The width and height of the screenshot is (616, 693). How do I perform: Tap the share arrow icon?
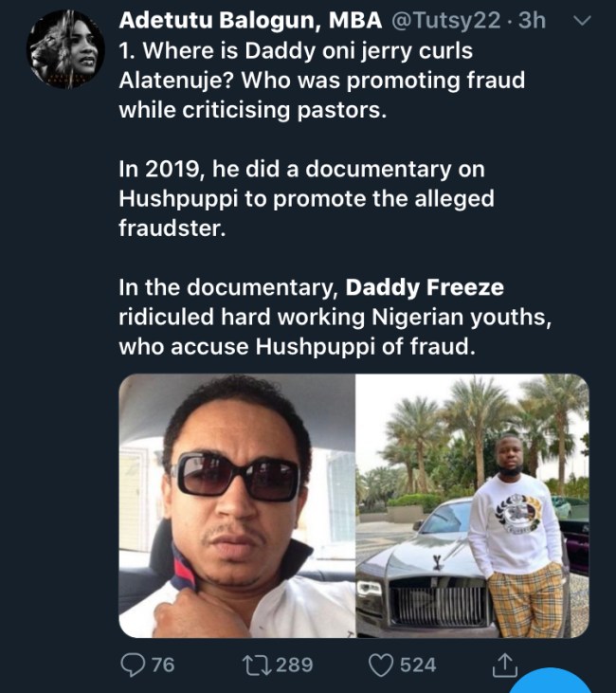tap(504, 665)
